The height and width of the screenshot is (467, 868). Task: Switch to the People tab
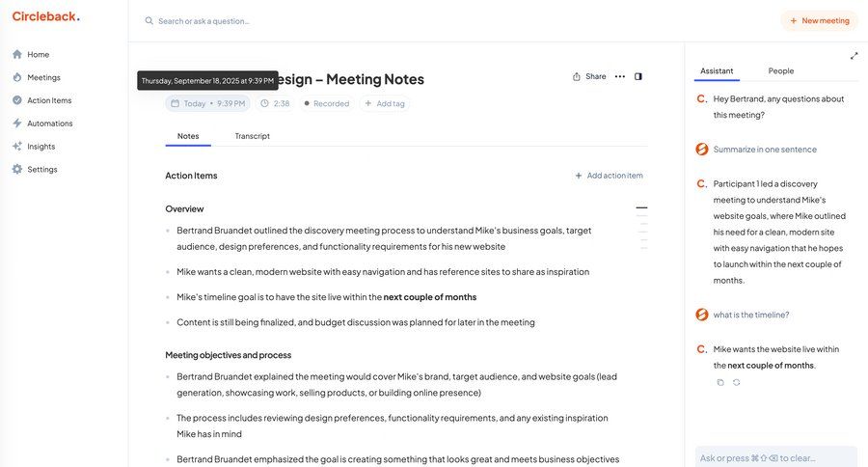[x=780, y=70]
